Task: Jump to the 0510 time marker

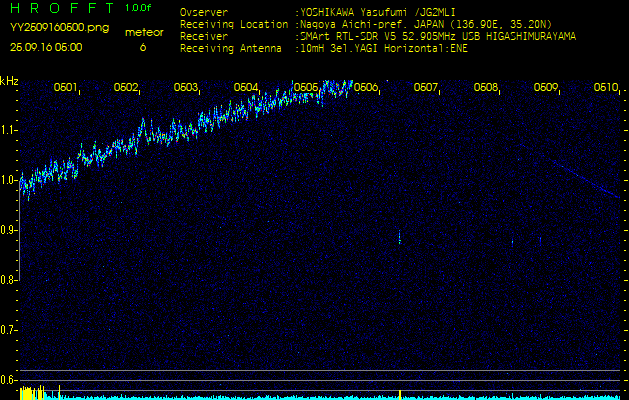Action: (605, 88)
